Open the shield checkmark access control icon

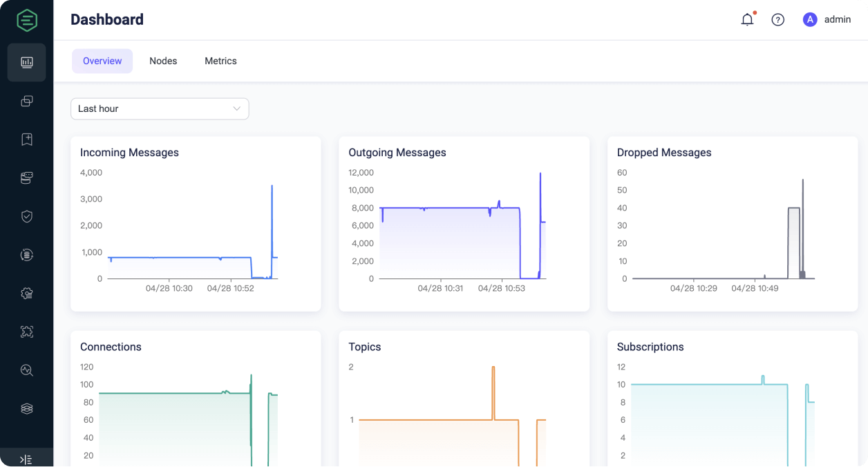tap(27, 216)
